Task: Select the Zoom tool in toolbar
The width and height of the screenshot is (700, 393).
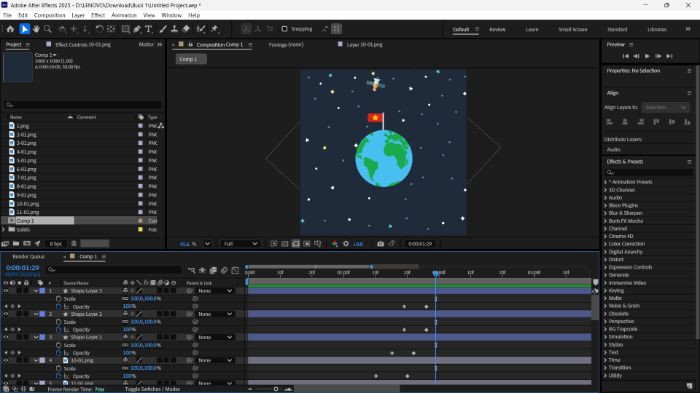Action: point(48,29)
